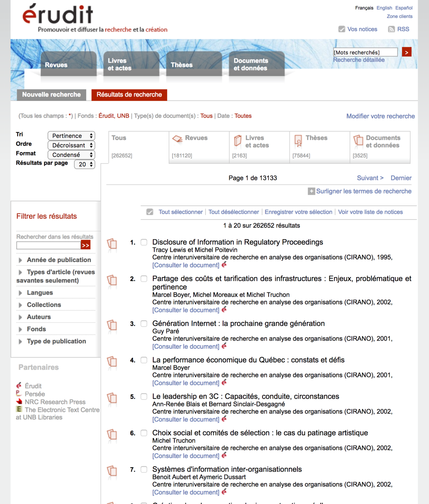Viewport: 429px width, 504px height.
Task: Open Consulter le document for result 1
Action: pyautogui.click(x=186, y=265)
